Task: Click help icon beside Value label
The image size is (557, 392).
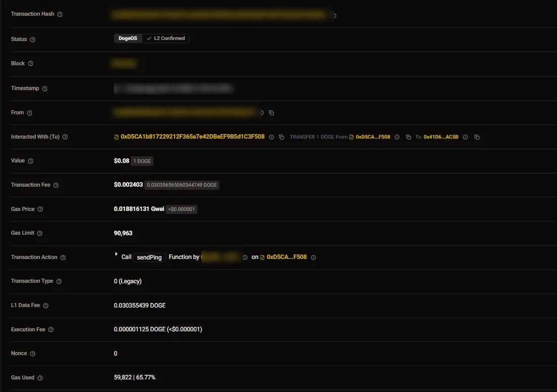Action: tap(30, 161)
